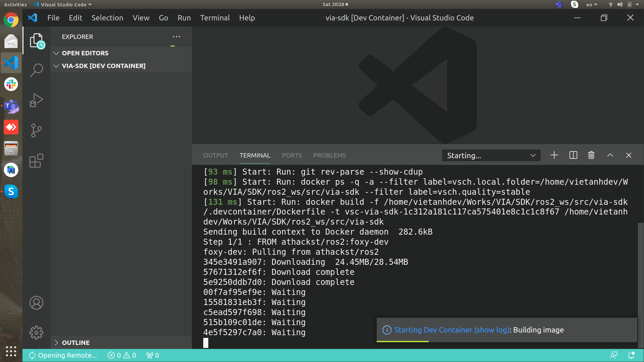Split the terminal panel
Image resolution: width=644 pixels, height=362 pixels.
(573, 155)
